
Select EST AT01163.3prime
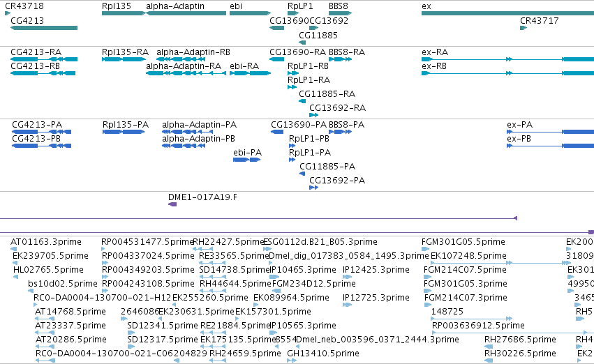pos(46,242)
